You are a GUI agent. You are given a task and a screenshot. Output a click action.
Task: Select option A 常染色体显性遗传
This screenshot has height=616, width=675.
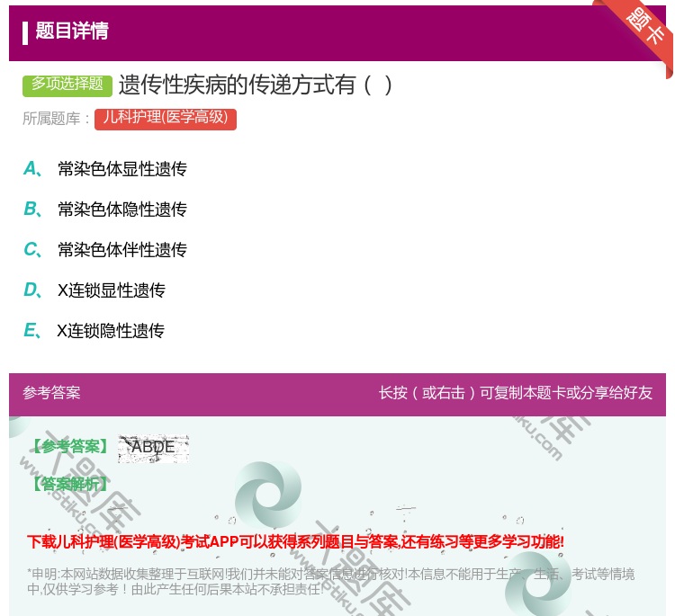(x=122, y=169)
